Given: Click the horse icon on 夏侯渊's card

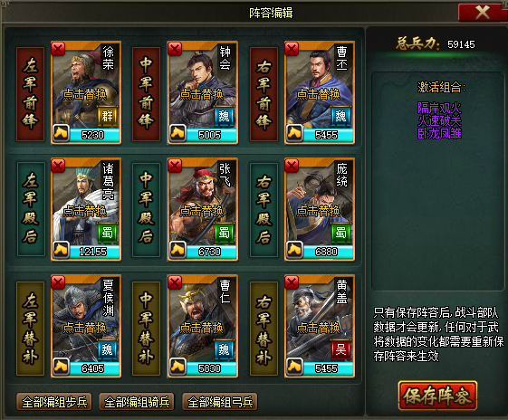Looking at the screenshot, I should (x=61, y=367).
